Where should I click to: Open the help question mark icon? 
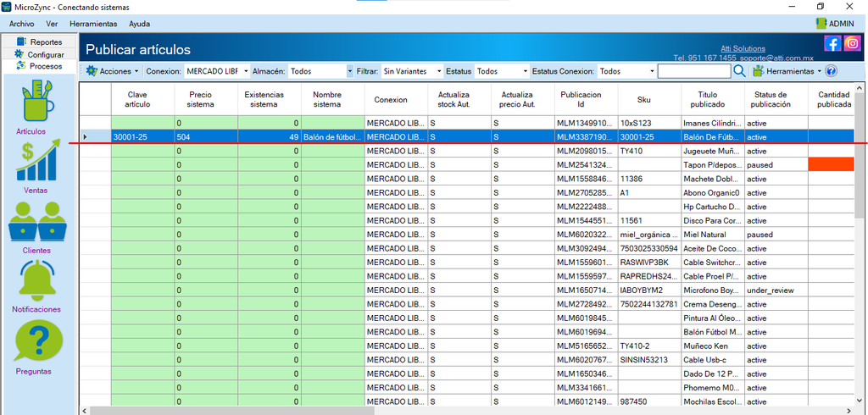pos(831,71)
